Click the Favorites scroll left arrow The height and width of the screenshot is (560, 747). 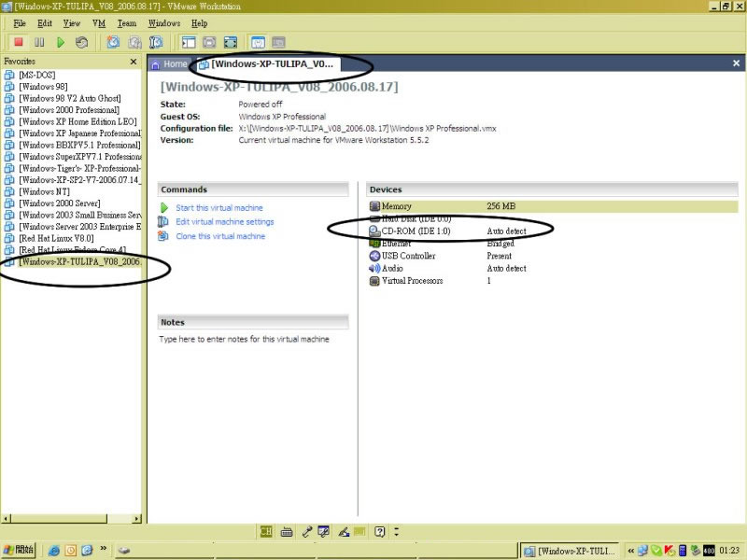tap(6, 519)
